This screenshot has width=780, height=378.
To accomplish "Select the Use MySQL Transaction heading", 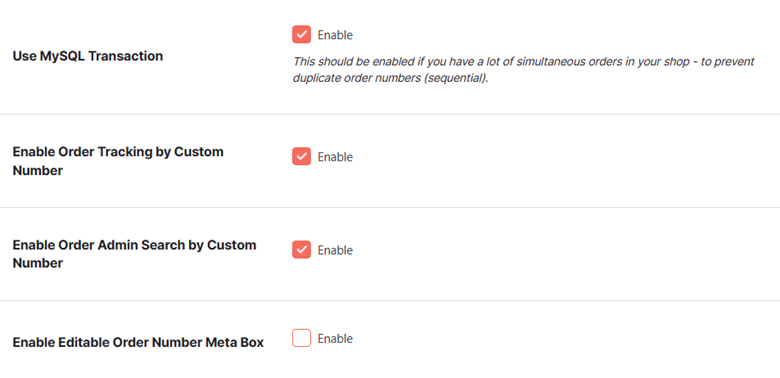I will pyautogui.click(x=88, y=56).
